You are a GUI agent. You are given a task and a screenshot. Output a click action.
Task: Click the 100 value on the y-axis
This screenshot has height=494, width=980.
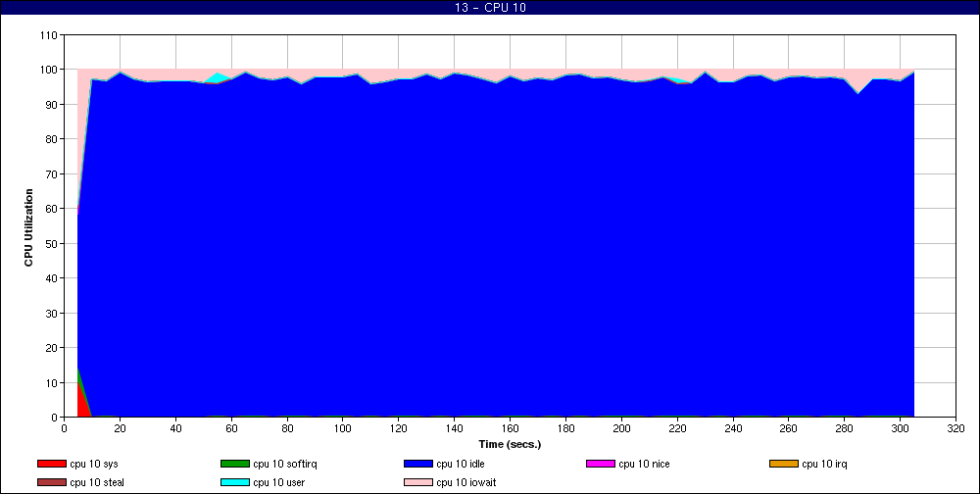coord(50,70)
